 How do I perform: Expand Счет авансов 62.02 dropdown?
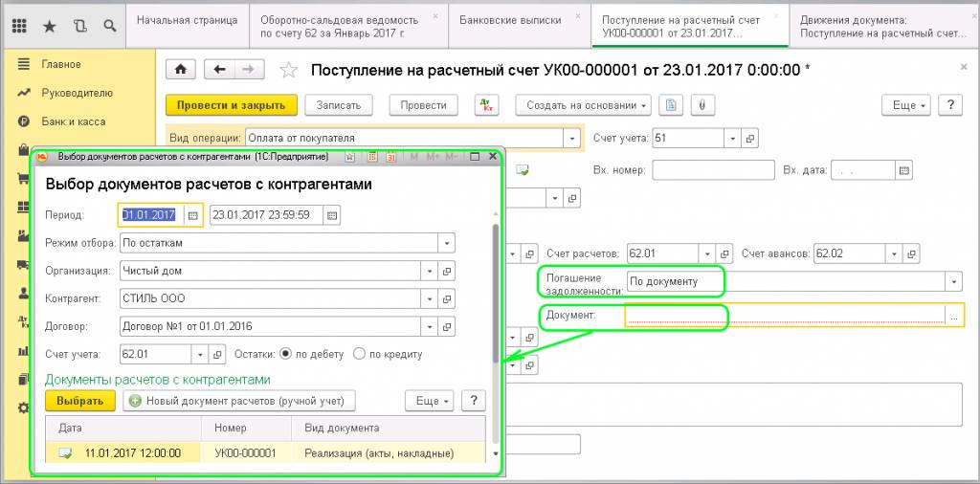[x=895, y=253]
